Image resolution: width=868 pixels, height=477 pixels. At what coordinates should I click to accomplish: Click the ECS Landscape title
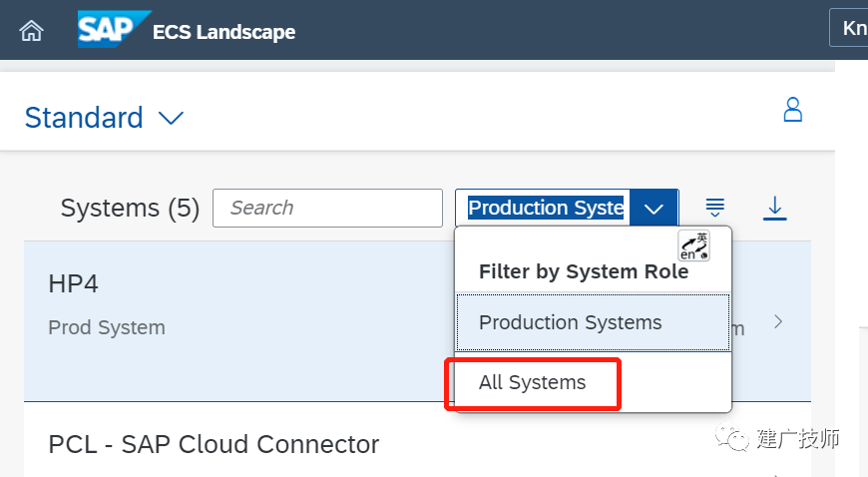click(x=223, y=32)
